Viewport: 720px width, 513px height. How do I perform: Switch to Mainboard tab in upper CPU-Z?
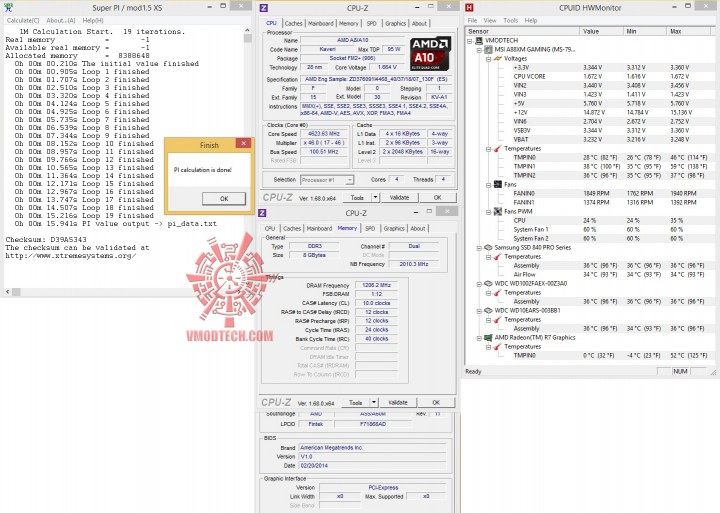(x=321, y=23)
